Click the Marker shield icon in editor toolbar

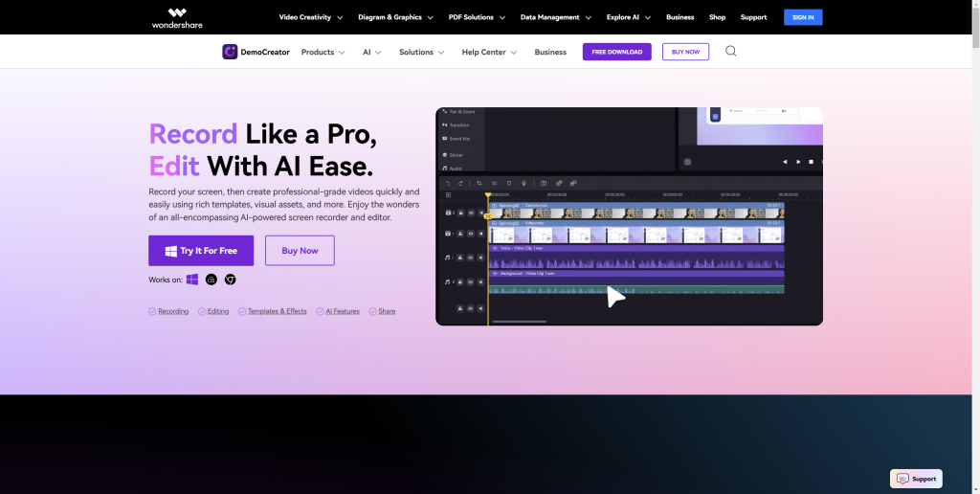[509, 183]
